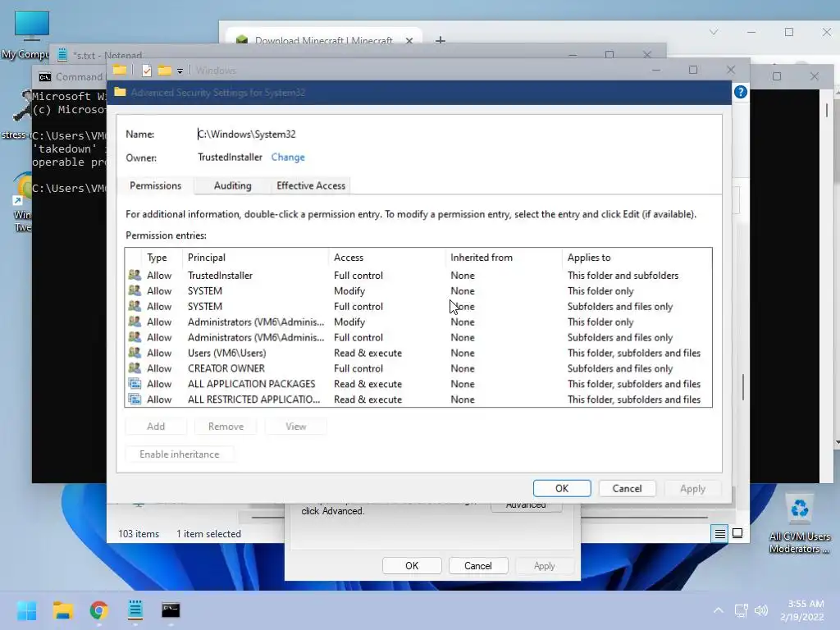Image resolution: width=840 pixels, height=630 pixels.
Task: Click OK in the Properties dialog behind
Action: [412, 566]
